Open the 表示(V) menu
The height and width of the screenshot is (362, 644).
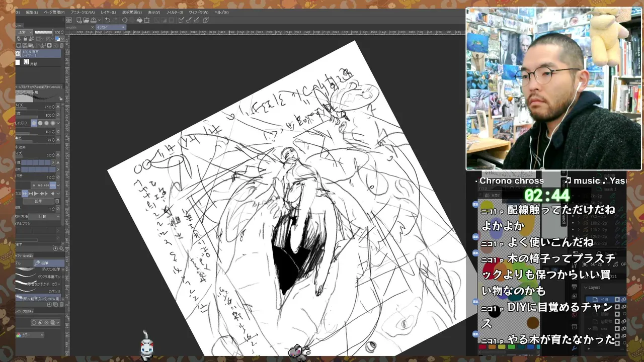[x=154, y=13]
